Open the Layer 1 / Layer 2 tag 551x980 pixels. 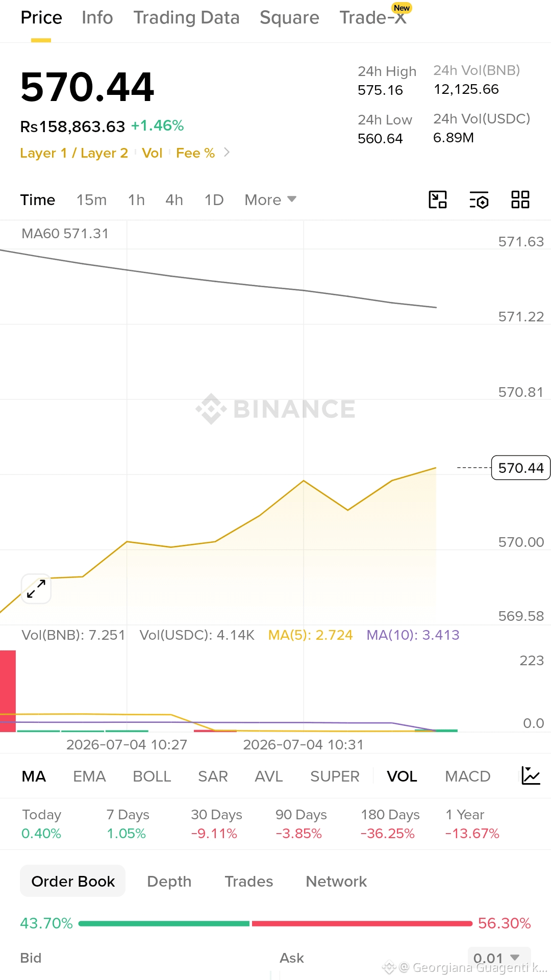coord(74,153)
